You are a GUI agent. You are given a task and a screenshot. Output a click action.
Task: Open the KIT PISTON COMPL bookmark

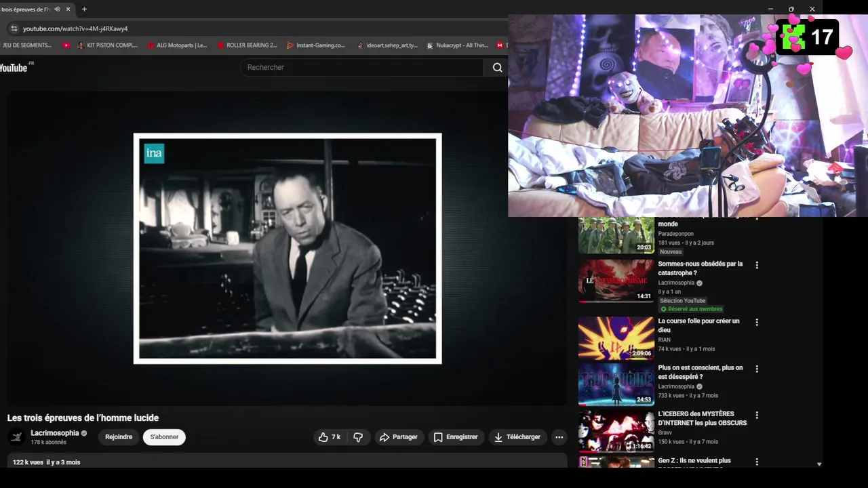click(x=107, y=45)
